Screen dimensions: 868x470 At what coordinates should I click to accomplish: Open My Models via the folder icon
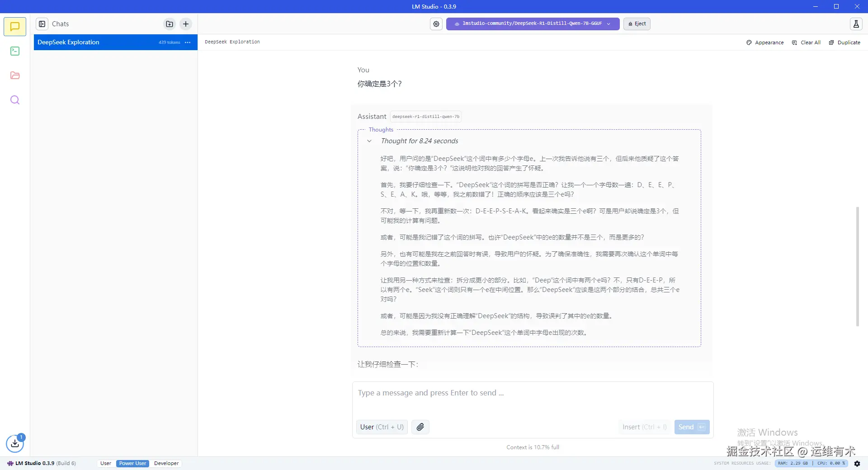(x=15, y=75)
